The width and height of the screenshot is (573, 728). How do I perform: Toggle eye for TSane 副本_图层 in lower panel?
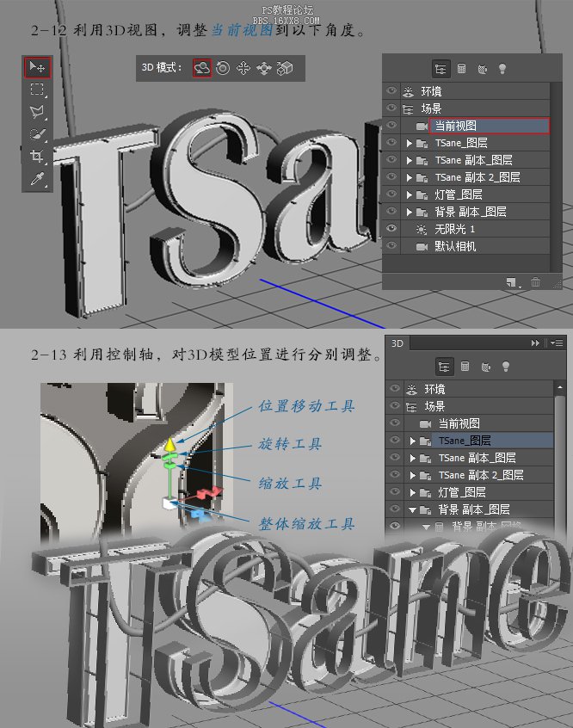pyautogui.click(x=395, y=457)
